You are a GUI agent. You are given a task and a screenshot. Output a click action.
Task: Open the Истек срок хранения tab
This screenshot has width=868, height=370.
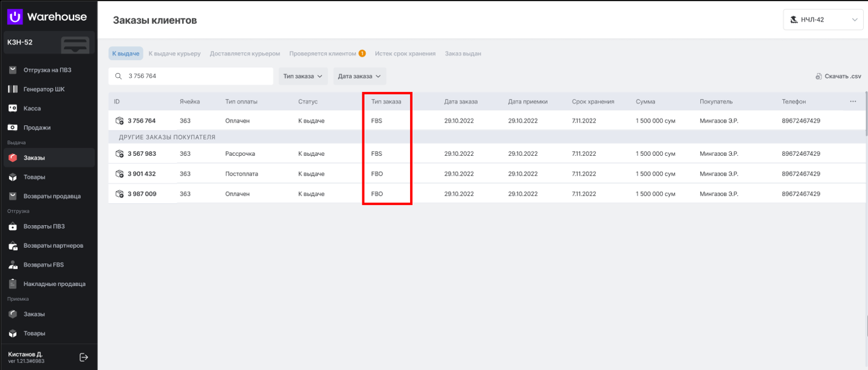405,53
